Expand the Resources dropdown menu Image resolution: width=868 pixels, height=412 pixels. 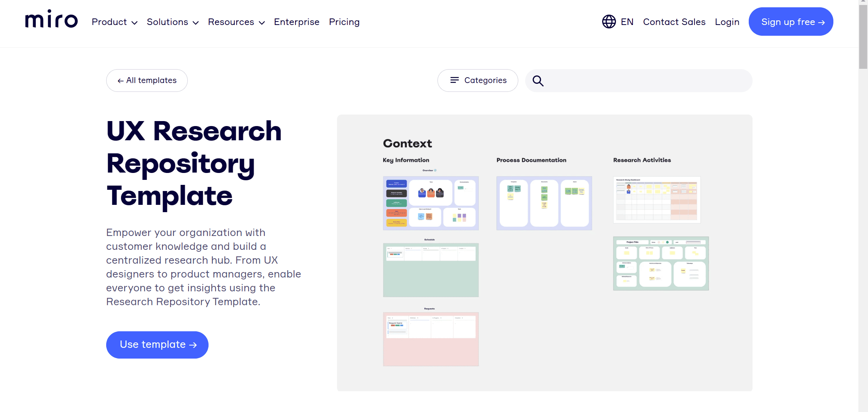coord(236,22)
